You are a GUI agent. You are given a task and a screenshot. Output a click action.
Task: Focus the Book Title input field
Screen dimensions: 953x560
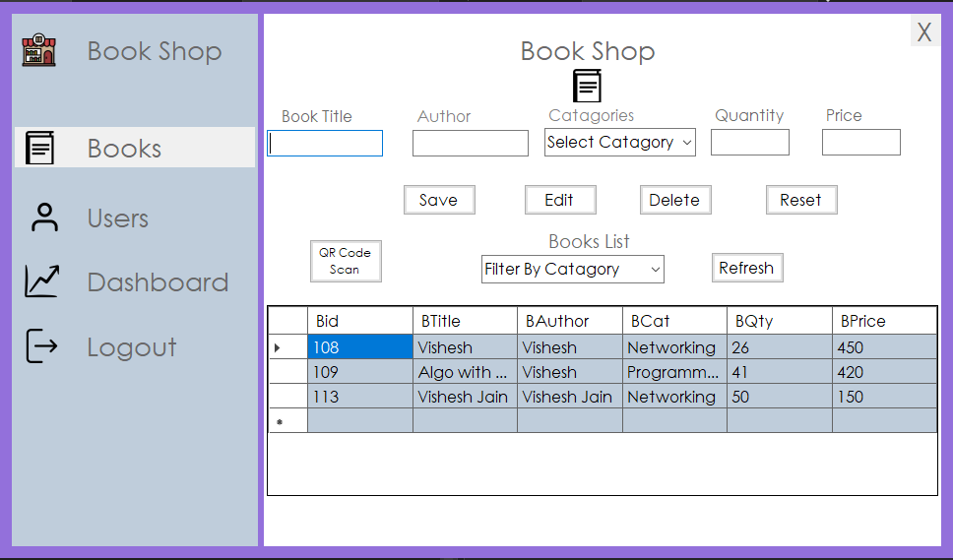tap(325, 144)
